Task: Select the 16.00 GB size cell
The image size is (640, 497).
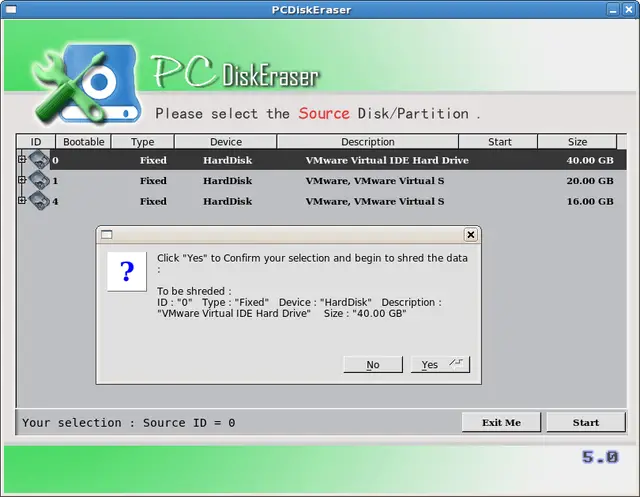Action: [x=590, y=201]
